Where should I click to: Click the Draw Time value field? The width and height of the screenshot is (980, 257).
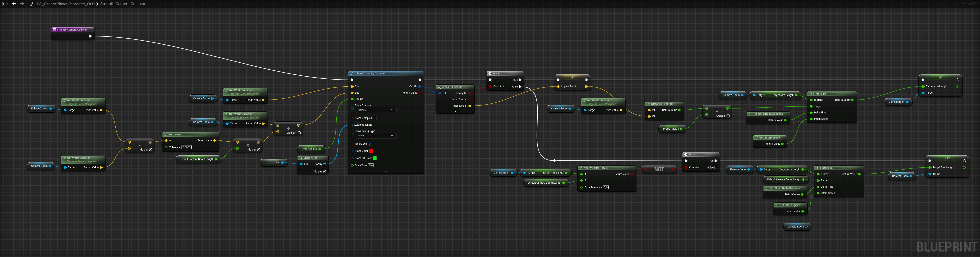click(371, 165)
